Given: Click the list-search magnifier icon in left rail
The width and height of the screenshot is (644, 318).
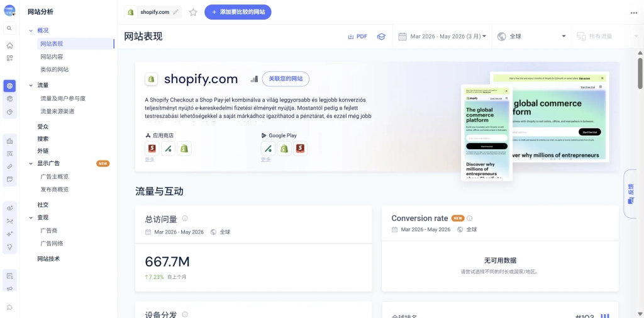Looking at the screenshot, I should (9, 154).
